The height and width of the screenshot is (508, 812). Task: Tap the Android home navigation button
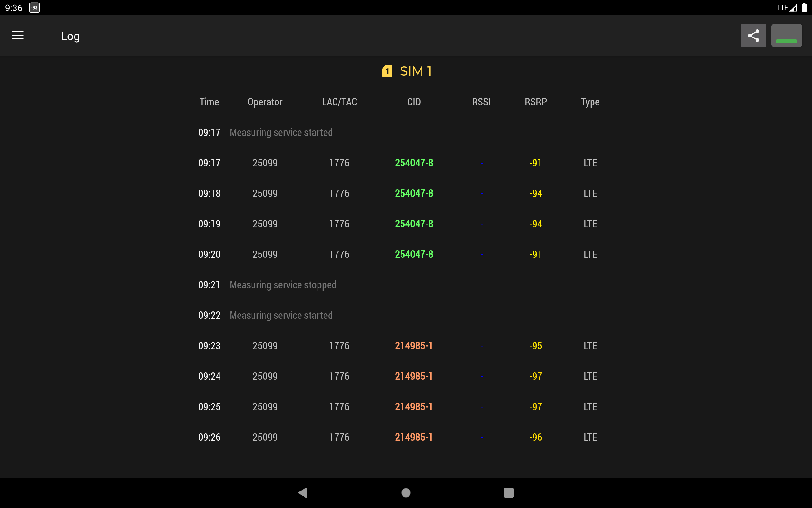pyautogui.click(x=406, y=492)
